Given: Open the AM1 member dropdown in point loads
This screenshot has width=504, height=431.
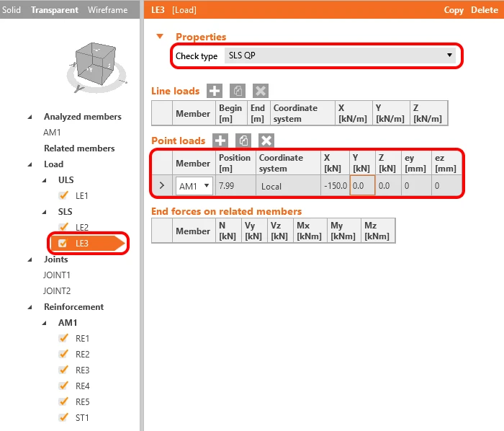Looking at the screenshot, I should click(194, 186).
